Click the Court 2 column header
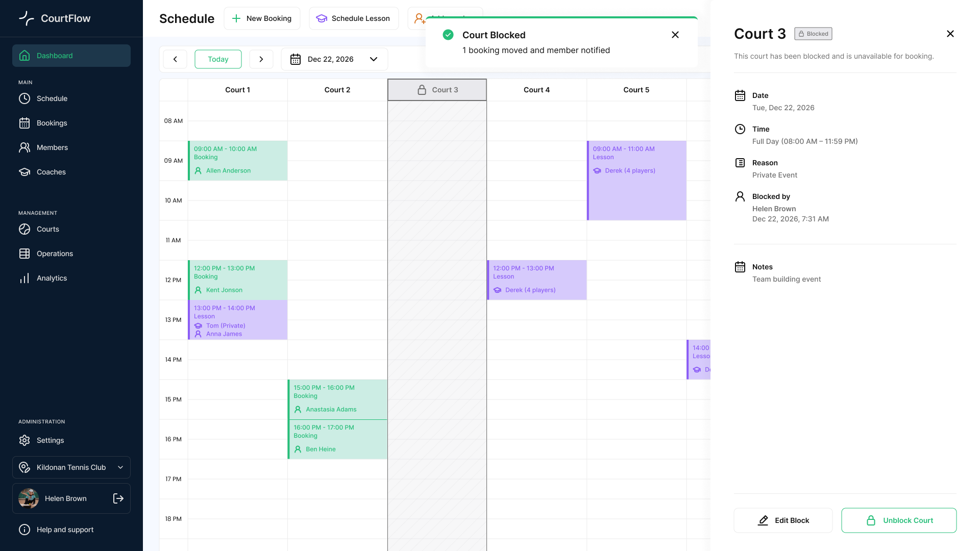The height and width of the screenshot is (551, 980). click(x=337, y=90)
